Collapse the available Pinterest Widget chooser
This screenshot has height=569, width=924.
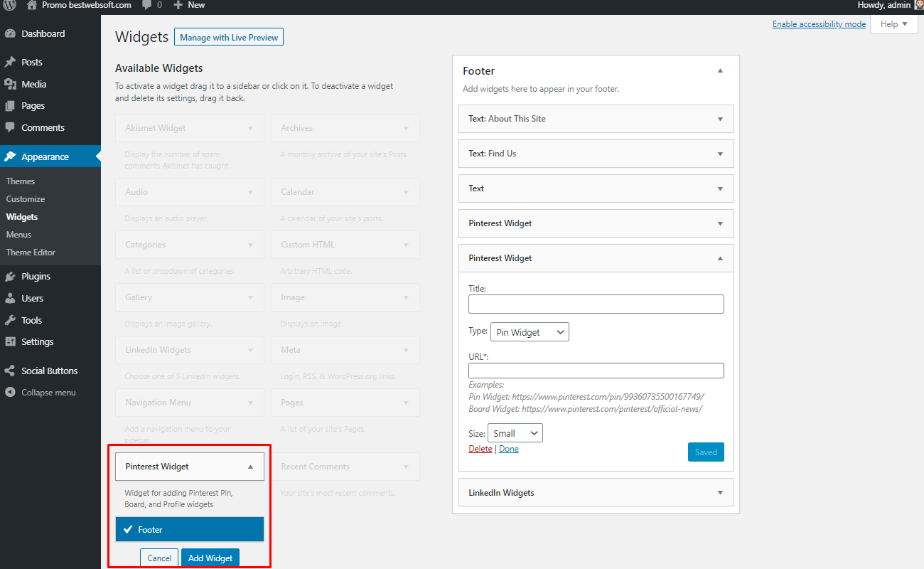[x=250, y=467]
